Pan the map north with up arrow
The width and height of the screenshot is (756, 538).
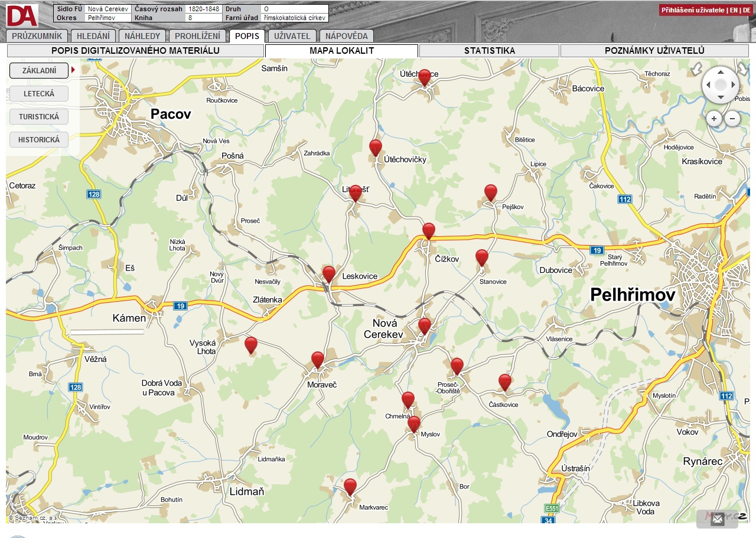721,73
